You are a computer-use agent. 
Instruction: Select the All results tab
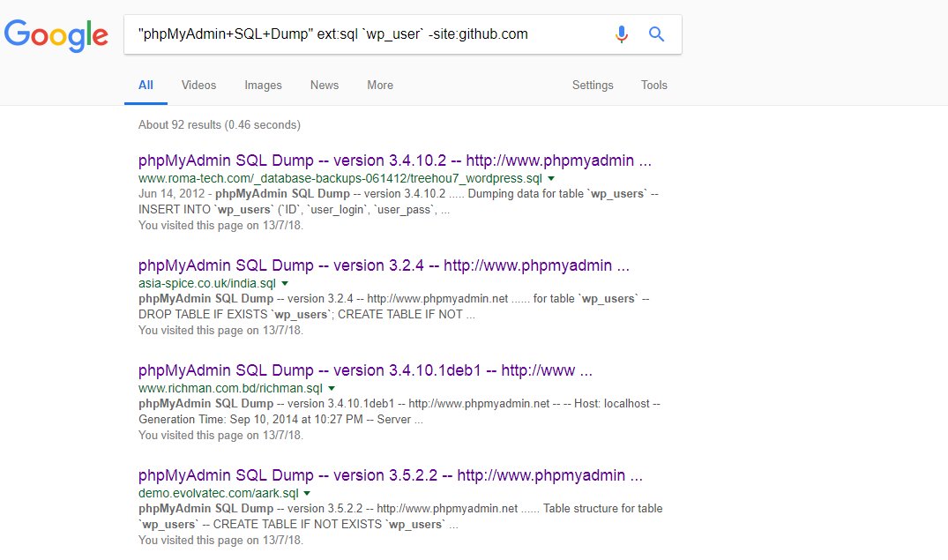tap(146, 86)
